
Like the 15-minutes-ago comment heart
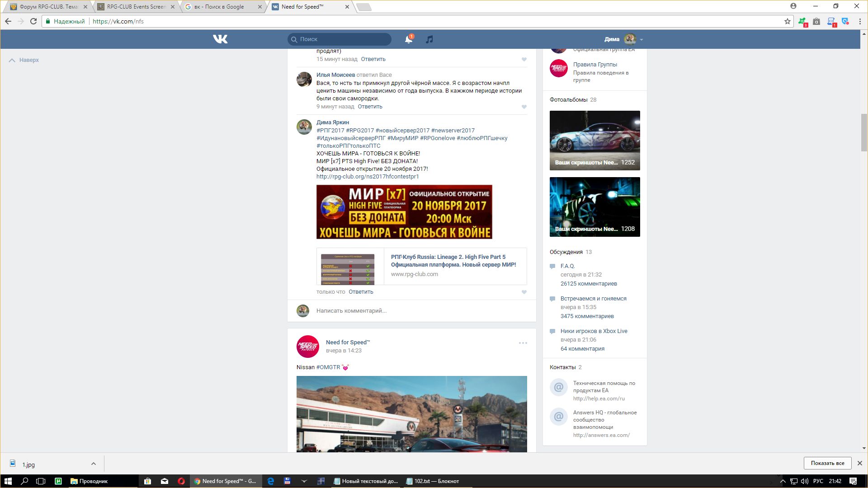(524, 60)
